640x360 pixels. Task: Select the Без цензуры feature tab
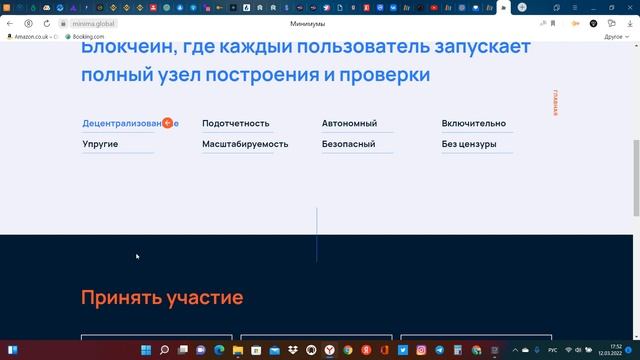coord(469,144)
